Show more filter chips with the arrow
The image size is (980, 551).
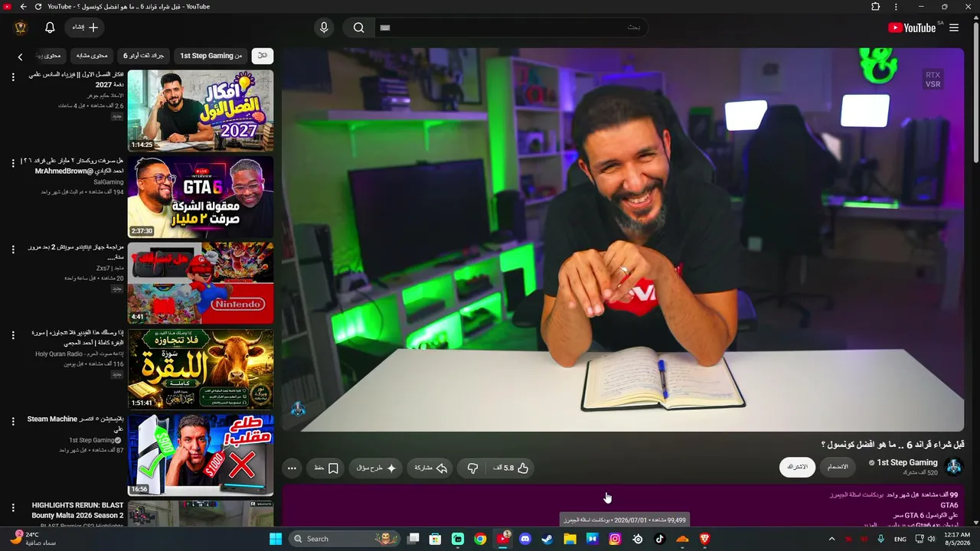pyautogui.click(x=21, y=57)
